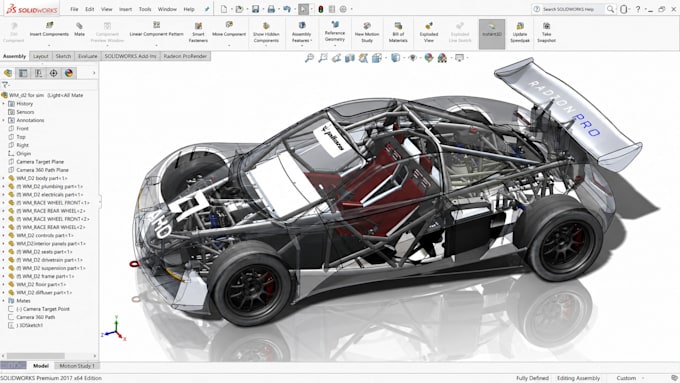Click the New document icon
680x383 pixels.
[224, 9]
